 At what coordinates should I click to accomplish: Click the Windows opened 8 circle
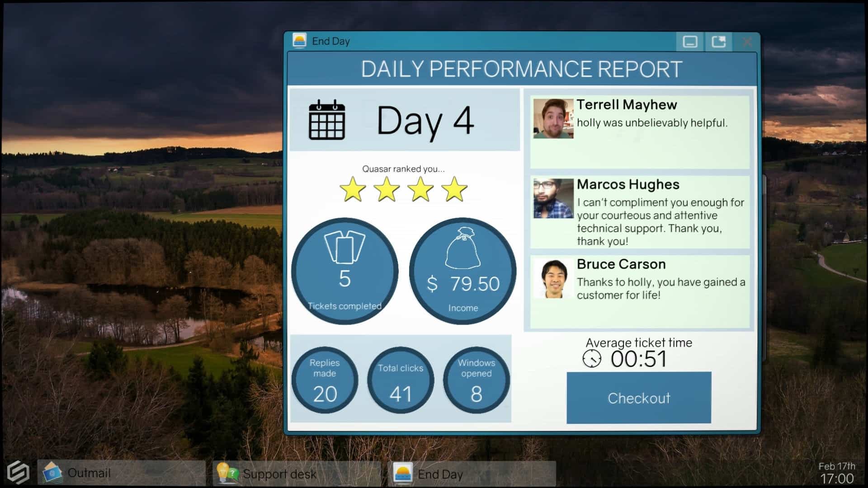476,380
